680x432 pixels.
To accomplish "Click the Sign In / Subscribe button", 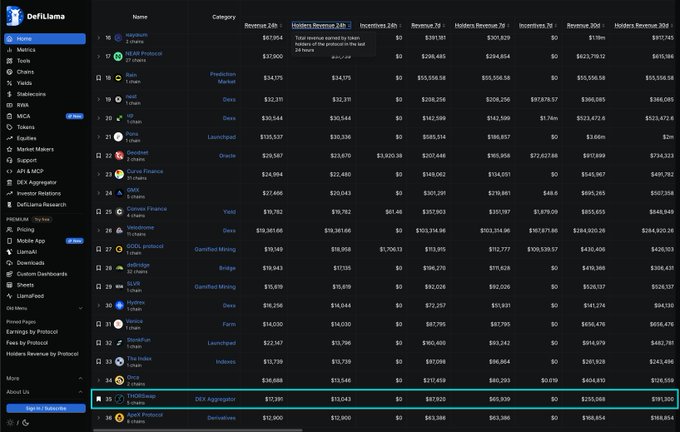I will pos(46,408).
